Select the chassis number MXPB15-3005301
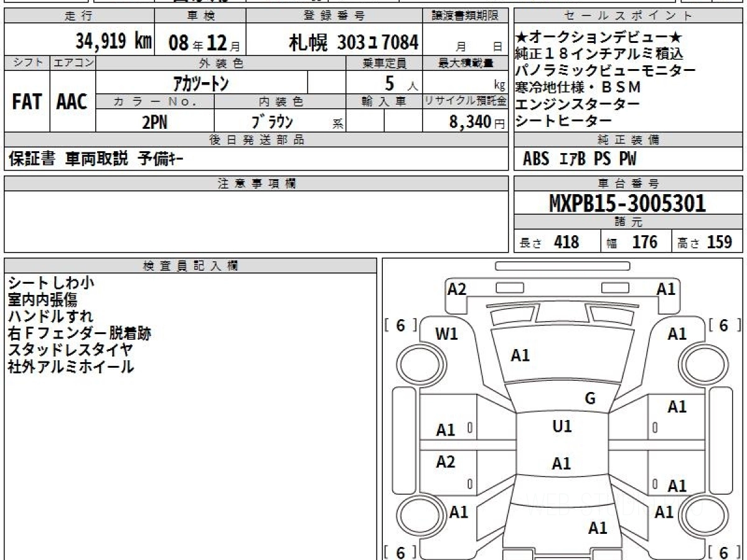The width and height of the screenshot is (747, 560). click(627, 203)
